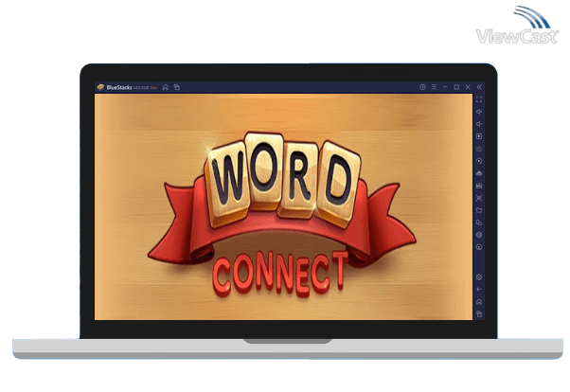Open the greyed-out keyboard game controls icon
Screen dimensions: 570x392
[479, 149]
